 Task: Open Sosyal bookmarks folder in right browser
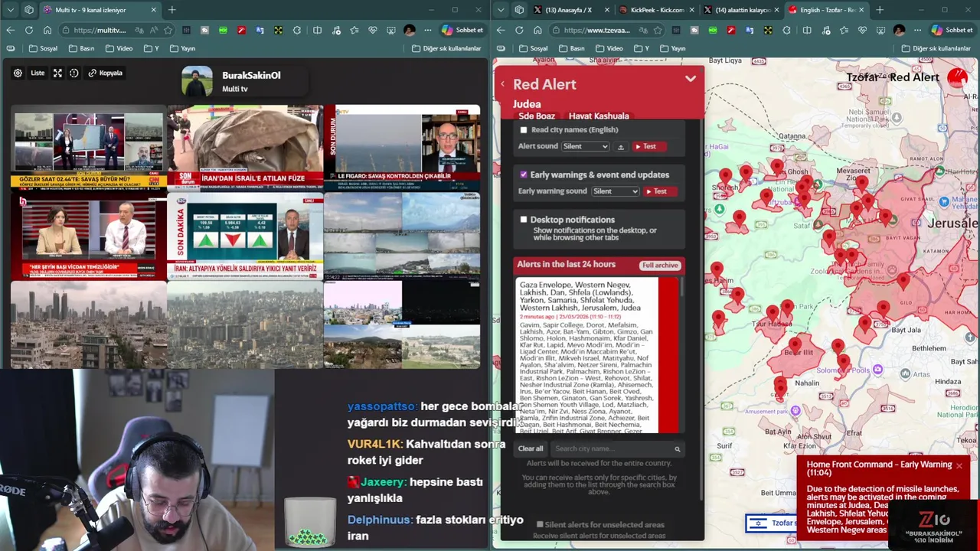click(x=533, y=48)
